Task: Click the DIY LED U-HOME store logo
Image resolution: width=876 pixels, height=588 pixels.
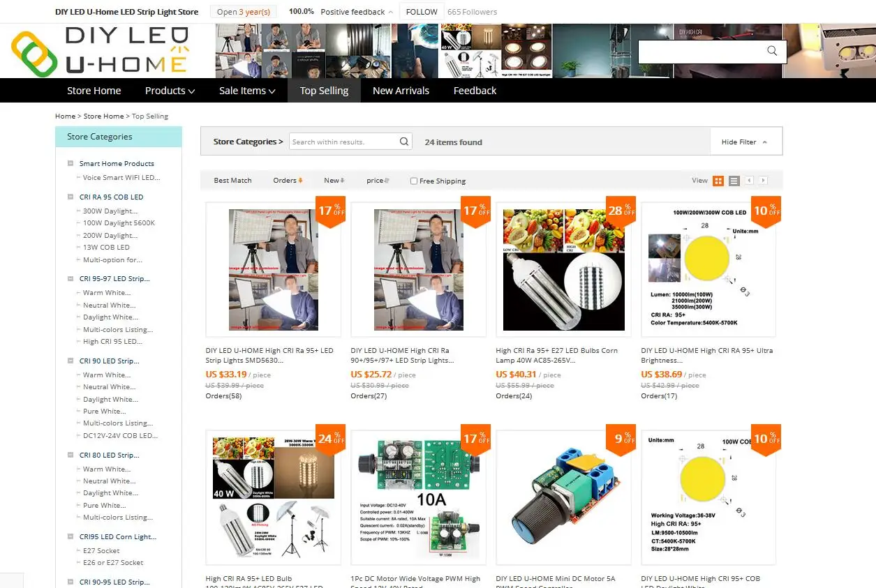Action: [x=100, y=51]
